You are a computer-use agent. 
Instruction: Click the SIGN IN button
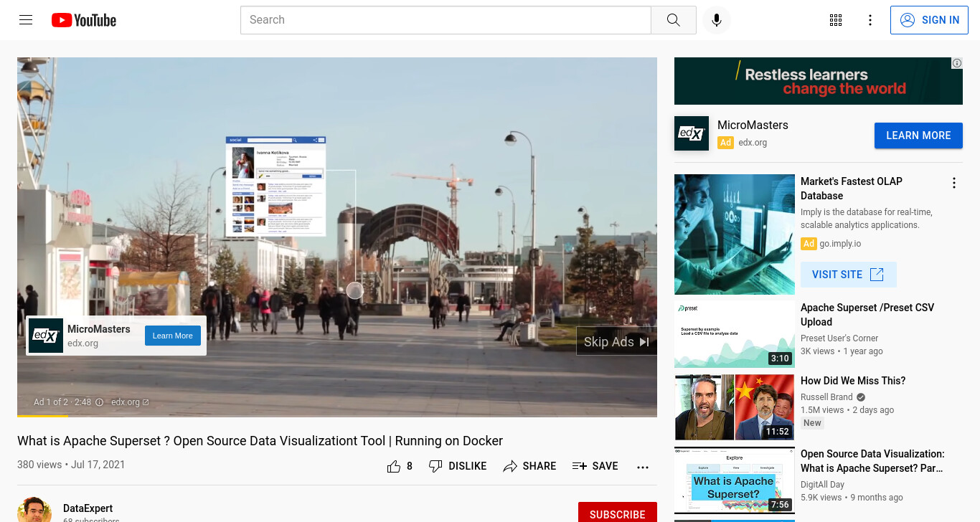(x=929, y=20)
